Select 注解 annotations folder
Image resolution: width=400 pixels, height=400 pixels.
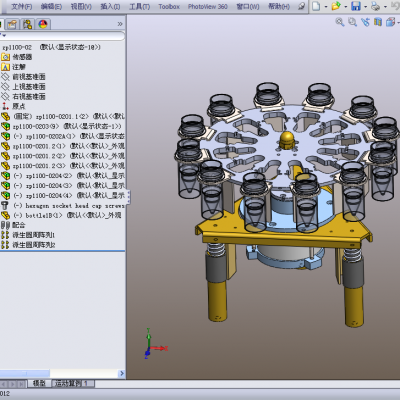coord(13,67)
